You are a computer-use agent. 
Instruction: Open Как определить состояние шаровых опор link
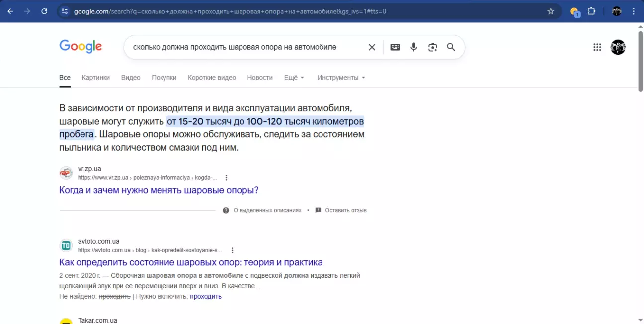(x=191, y=262)
